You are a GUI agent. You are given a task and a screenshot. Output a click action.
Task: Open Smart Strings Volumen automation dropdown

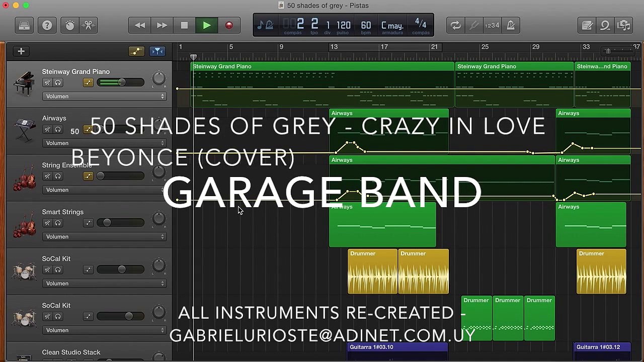click(105, 236)
